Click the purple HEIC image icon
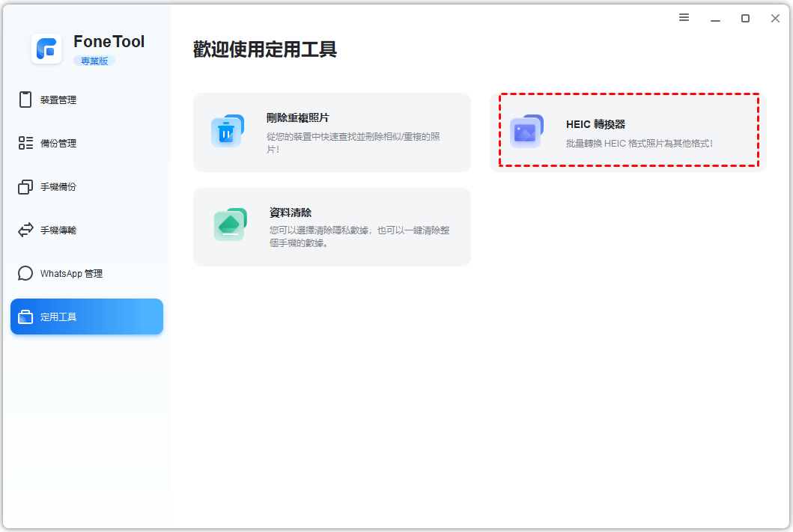The width and height of the screenshot is (793, 532). point(526,132)
